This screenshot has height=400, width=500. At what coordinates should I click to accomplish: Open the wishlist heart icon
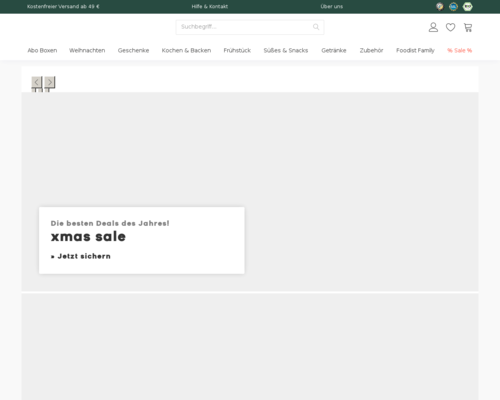pyautogui.click(x=451, y=27)
